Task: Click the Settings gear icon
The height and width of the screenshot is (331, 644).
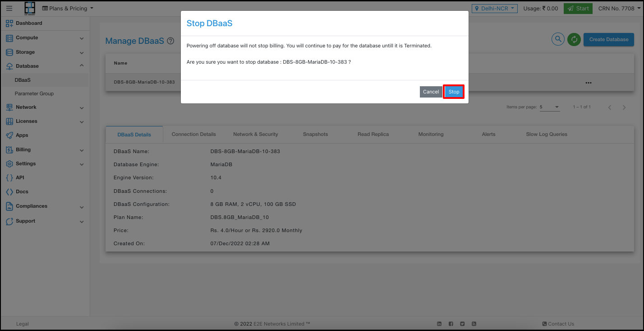Action: [9, 164]
